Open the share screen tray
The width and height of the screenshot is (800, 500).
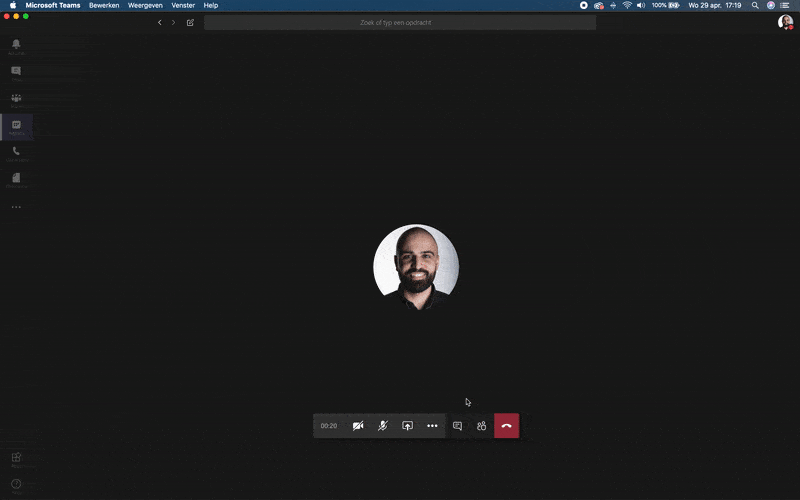pos(408,426)
